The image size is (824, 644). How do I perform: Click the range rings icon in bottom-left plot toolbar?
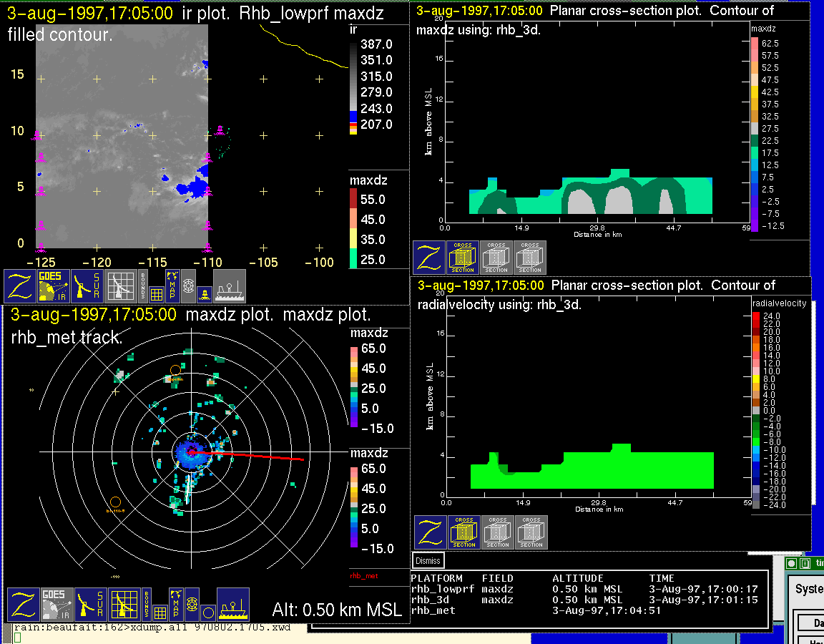pos(192,605)
